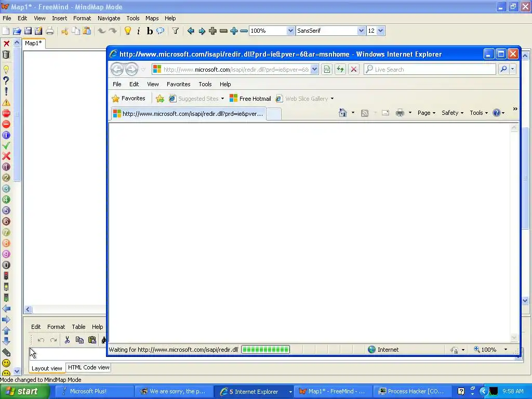Select the yellow warning triangle icon in sidebar
This screenshot has width=532, height=399.
point(6,102)
